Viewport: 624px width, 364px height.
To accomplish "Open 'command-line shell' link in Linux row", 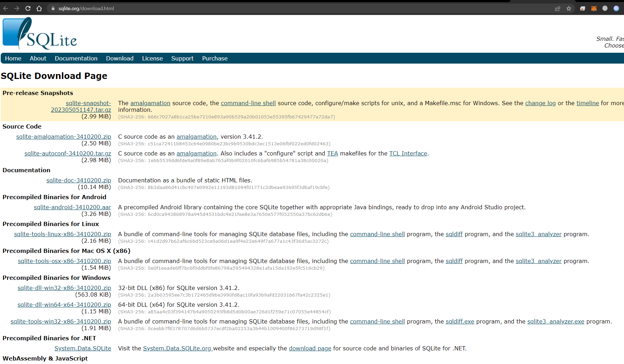I will [377, 234].
